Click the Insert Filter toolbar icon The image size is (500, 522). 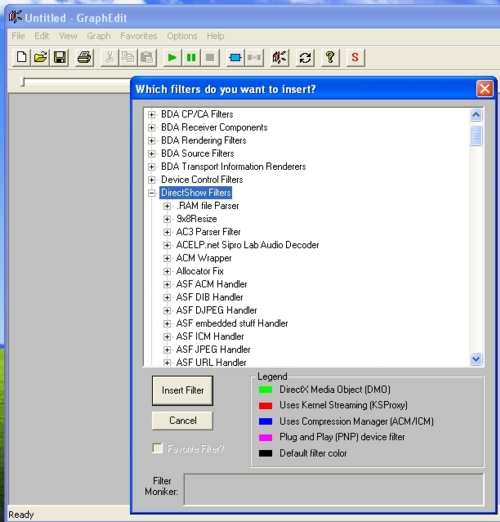click(235, 58)
